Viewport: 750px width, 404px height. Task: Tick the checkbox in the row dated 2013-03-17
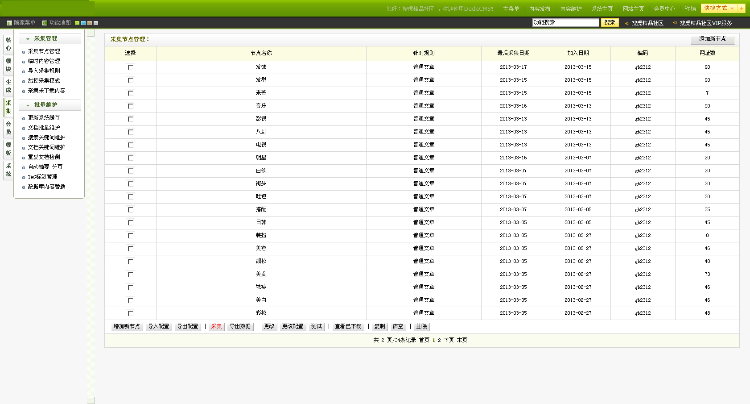point(130,67)
